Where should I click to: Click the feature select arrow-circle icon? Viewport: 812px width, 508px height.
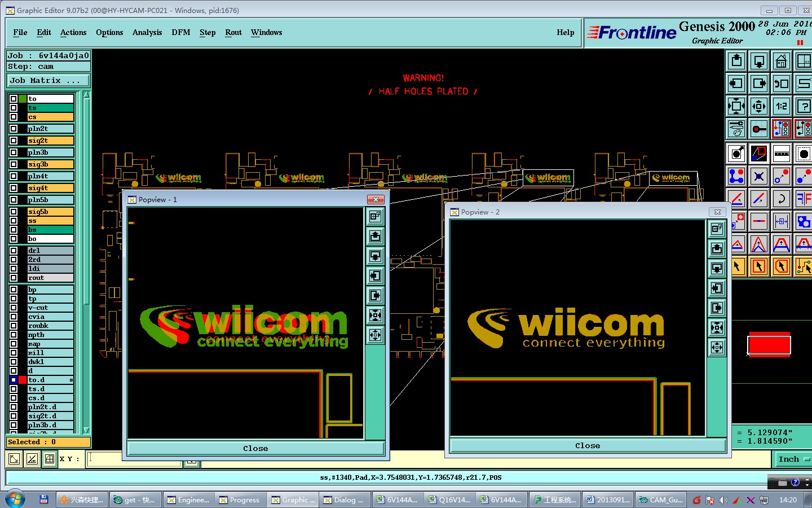[x=736, y=154]
